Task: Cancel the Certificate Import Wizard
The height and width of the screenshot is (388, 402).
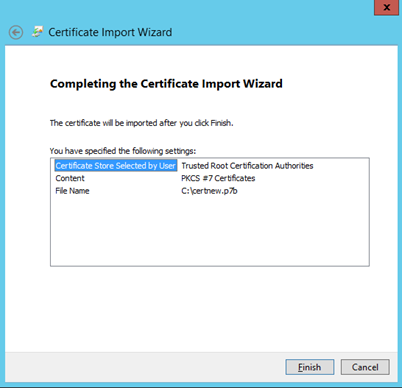Action: (365, 367)
